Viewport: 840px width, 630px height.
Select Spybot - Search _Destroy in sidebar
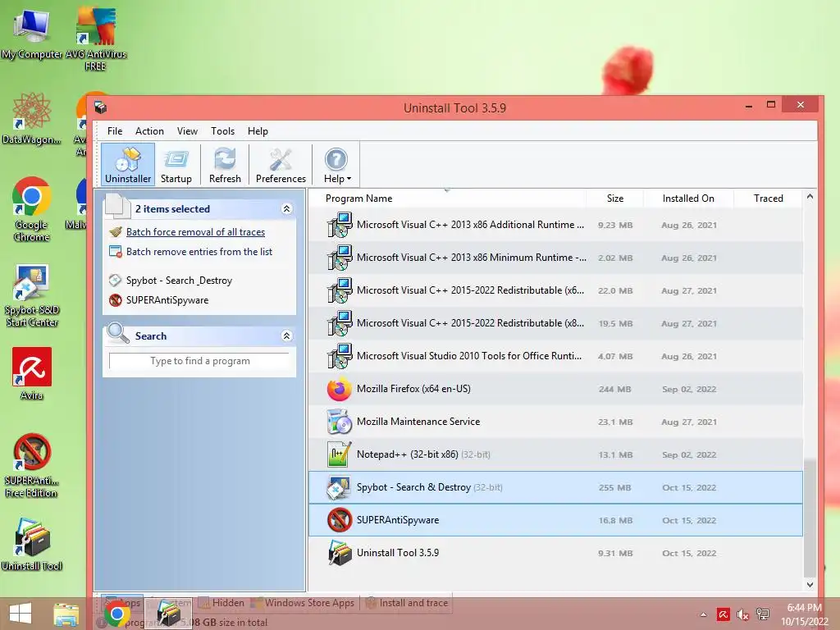(179, 281)
